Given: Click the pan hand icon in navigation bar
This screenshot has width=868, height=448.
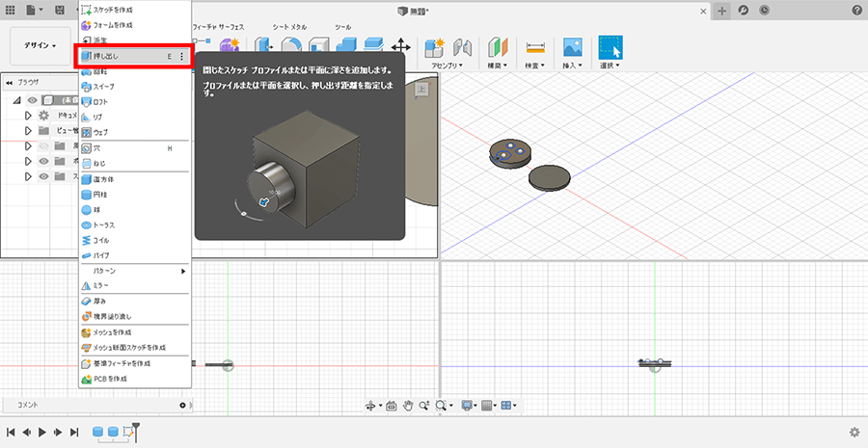Looking at the screenshot, I should point(409,406).
